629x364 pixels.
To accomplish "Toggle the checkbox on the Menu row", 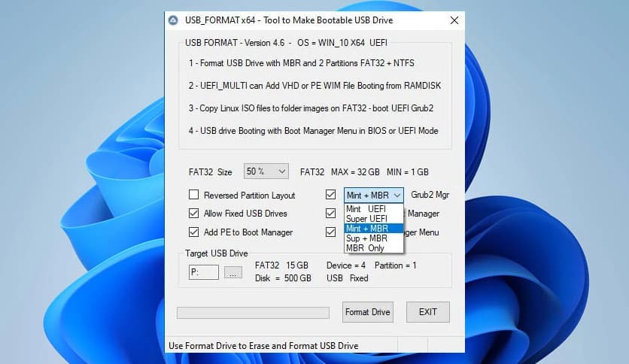I will click(330, 232).
